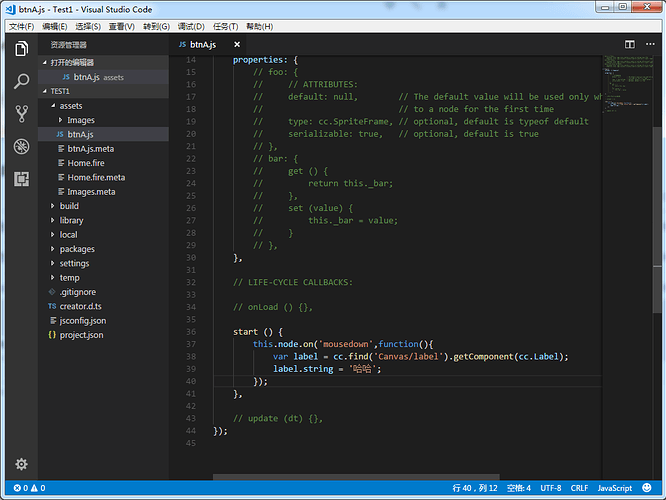Image resolution: width=666 pixels, height=500 pixels.
Task: Expand the local folder
Action: (x=52, y=234)
